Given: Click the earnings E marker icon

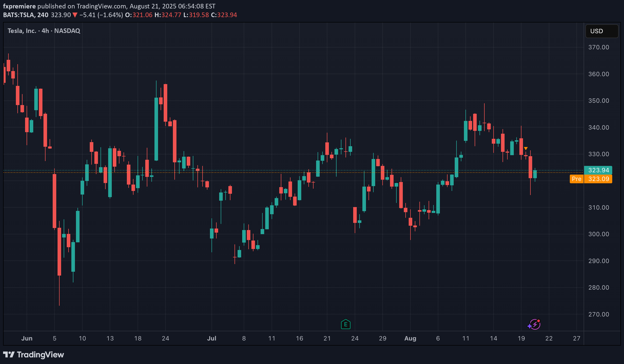Looking at the screenshot, I should pos(346,324).
